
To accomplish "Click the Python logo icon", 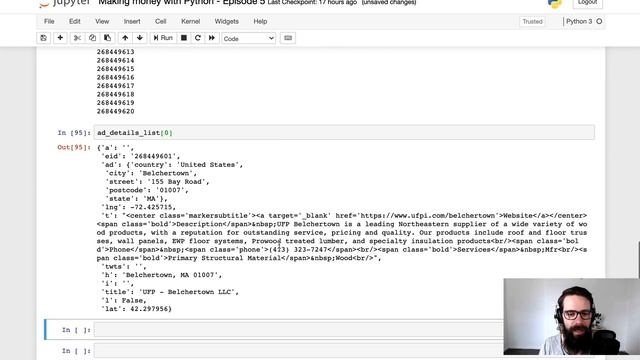I will tap(555, 3).
